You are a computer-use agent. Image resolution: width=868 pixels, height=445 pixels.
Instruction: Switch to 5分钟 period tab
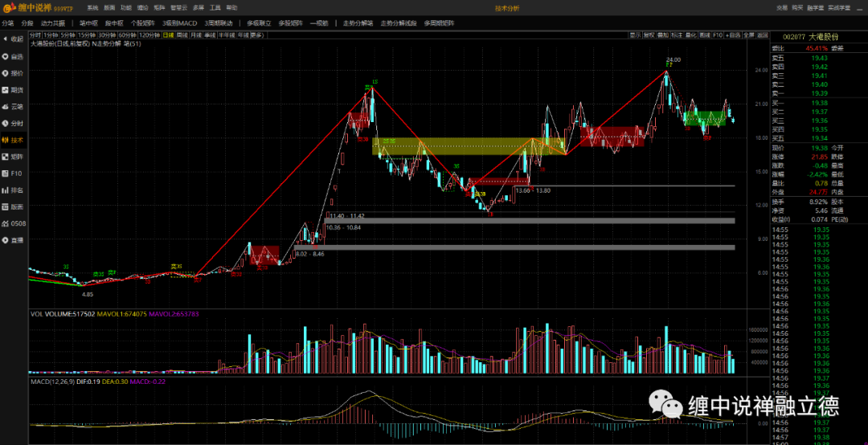[68, 35]
